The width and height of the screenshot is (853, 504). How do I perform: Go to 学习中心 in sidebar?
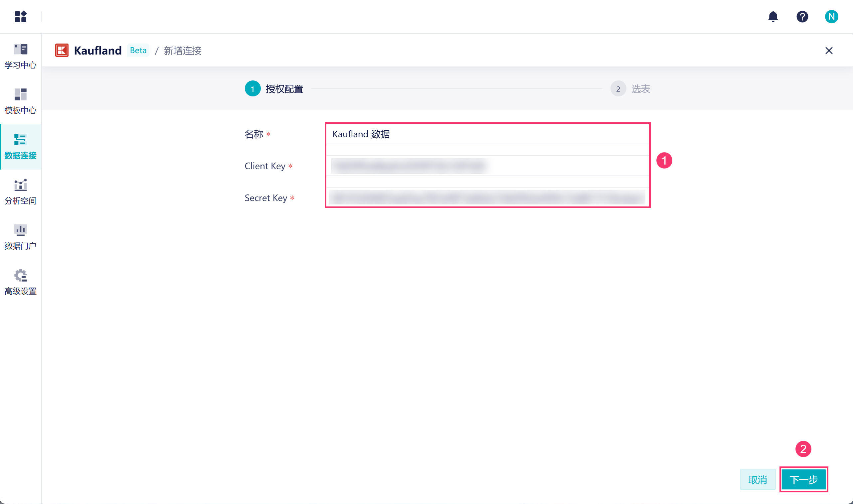tap(21, 57)
